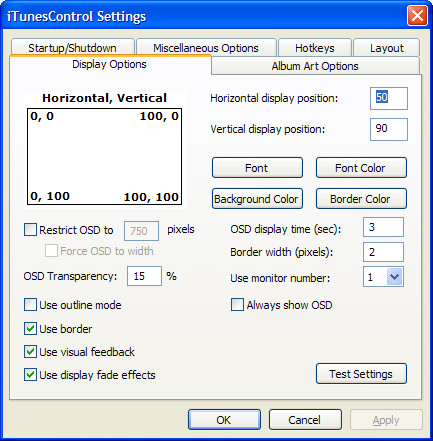This screenshot has width=433, height=441.
Task: Click the "100, 100" corner label
Action: (x=151, y=197)
